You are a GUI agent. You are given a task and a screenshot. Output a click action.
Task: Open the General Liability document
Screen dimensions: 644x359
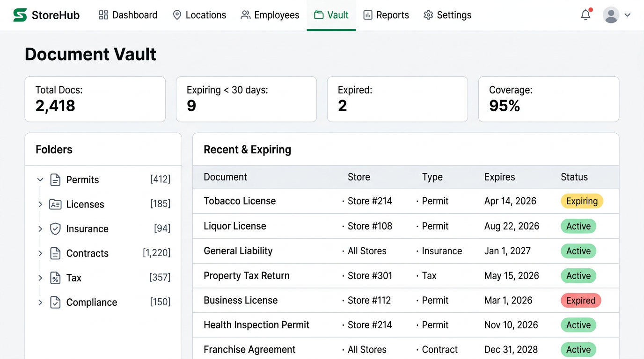tap(238, 251)
